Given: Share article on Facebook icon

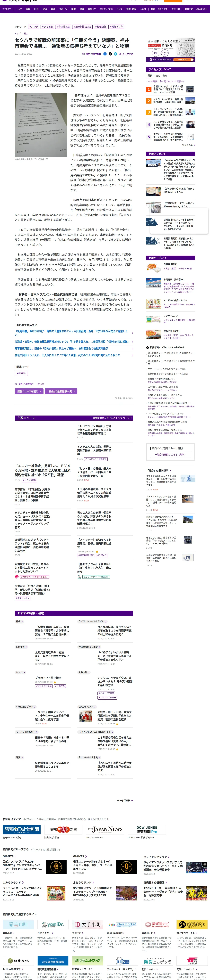Looking at the screenshot, I should (x=105, y=54).
